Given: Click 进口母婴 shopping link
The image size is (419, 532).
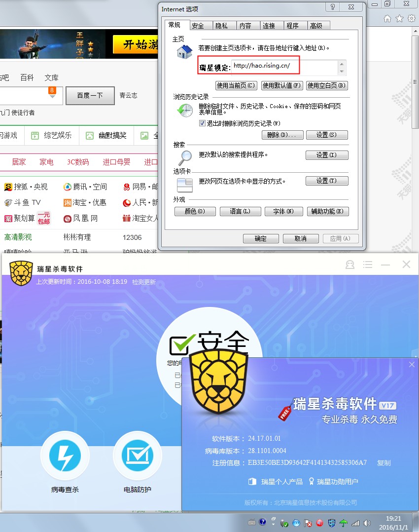Looking at the screenshot, I should (117, 162).
